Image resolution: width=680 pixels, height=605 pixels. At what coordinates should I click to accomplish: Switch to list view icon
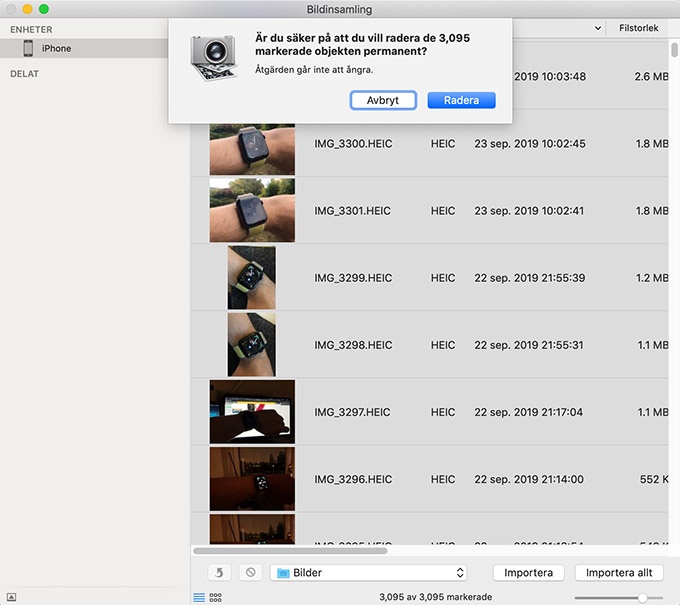(199, 597)
